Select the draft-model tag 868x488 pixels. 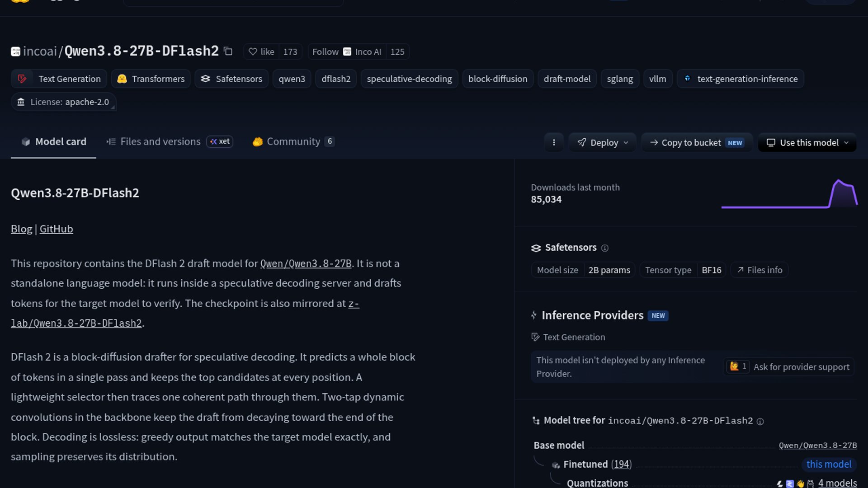[567, 79]
